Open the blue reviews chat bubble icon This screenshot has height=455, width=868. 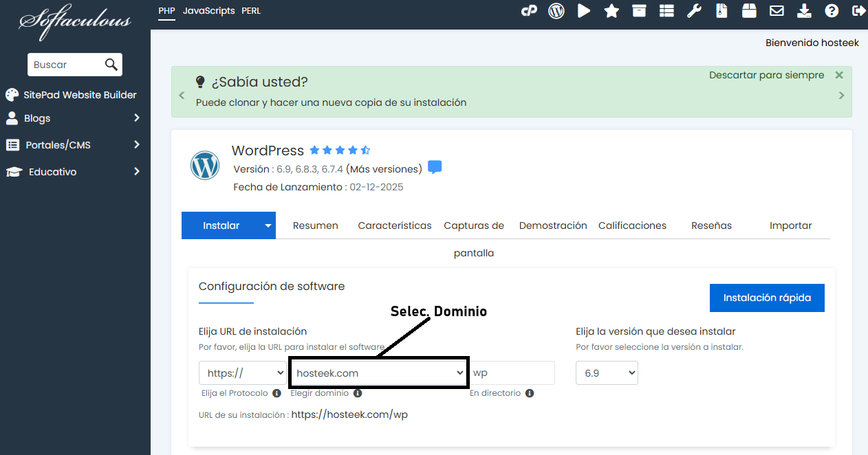[x=435, y=168]
